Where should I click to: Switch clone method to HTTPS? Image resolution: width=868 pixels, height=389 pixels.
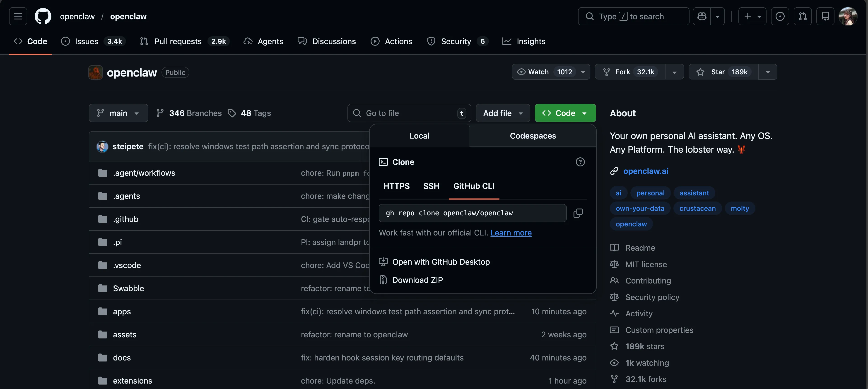396,186
